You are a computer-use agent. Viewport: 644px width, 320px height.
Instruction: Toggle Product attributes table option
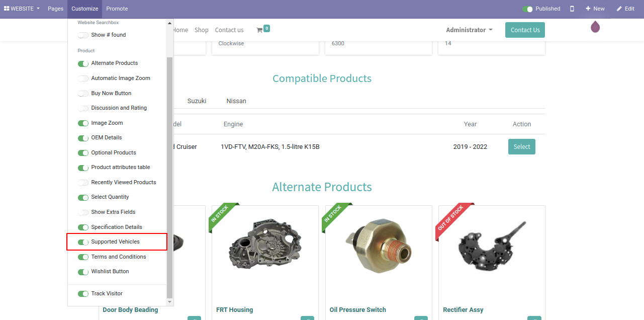pos(83,168)
